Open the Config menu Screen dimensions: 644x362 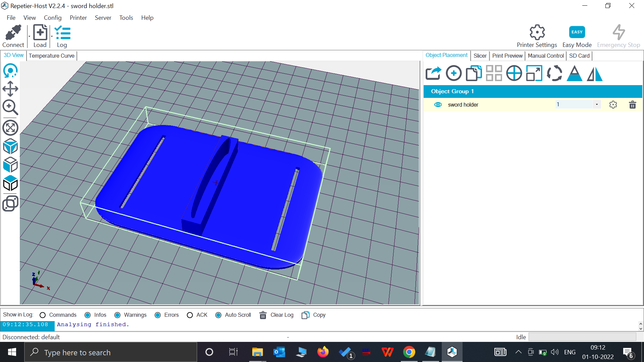click(53, 18)
